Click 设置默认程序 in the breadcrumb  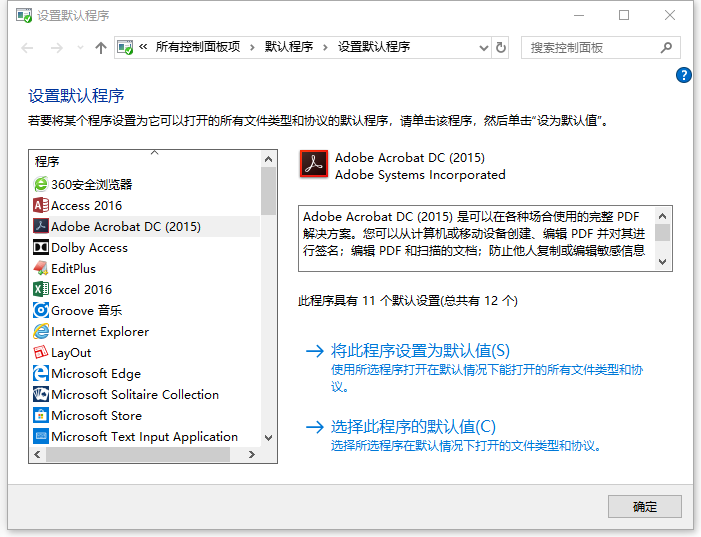[x=374, y=47]
